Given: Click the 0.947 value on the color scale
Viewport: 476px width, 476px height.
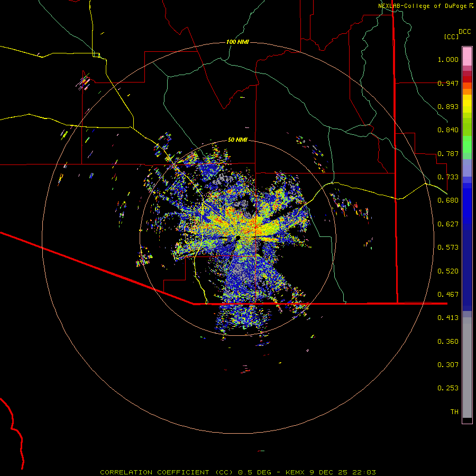Looking at the screenshot, I should click(448, 83).
